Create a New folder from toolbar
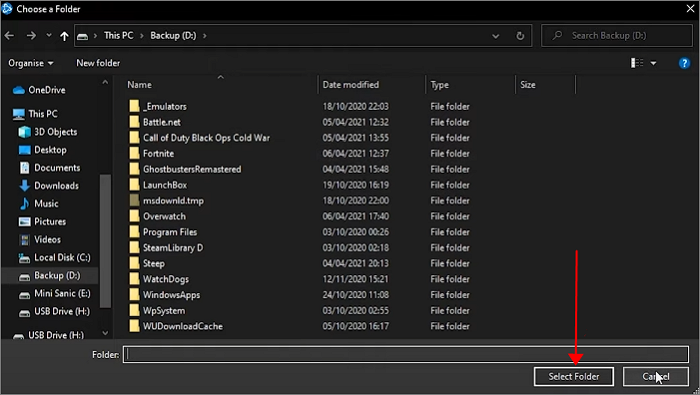The height and width of the screenshot is (395, 700). (98, 63)
